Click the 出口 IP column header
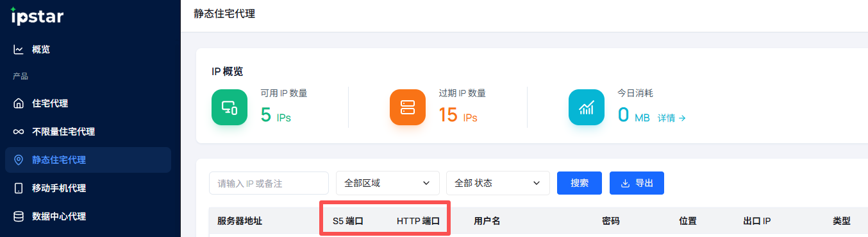 point(756,221)
